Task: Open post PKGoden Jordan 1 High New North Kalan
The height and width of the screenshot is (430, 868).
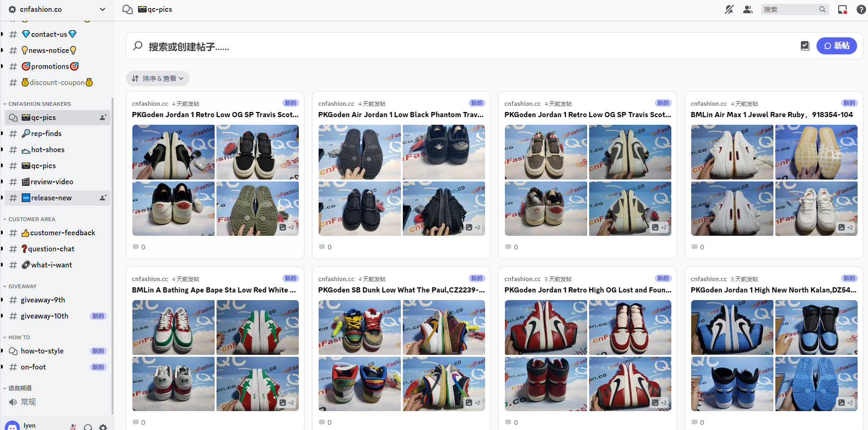Action: [773, 290]
